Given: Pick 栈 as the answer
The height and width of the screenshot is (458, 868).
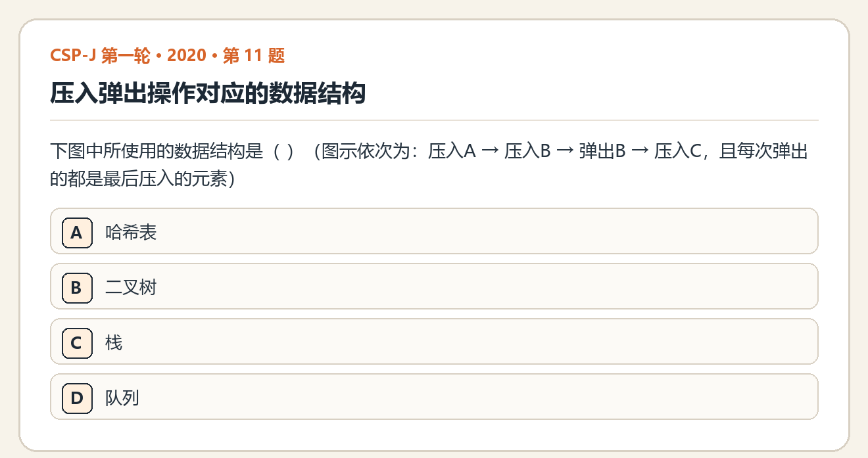Looking at the screenshot, I should tap(434, 341).
